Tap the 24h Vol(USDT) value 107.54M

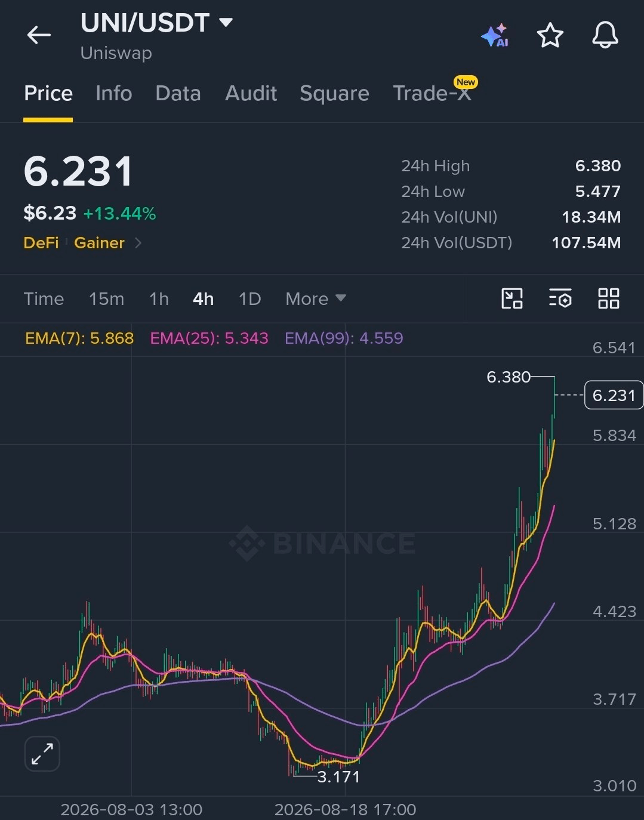(x=586, y=243)
